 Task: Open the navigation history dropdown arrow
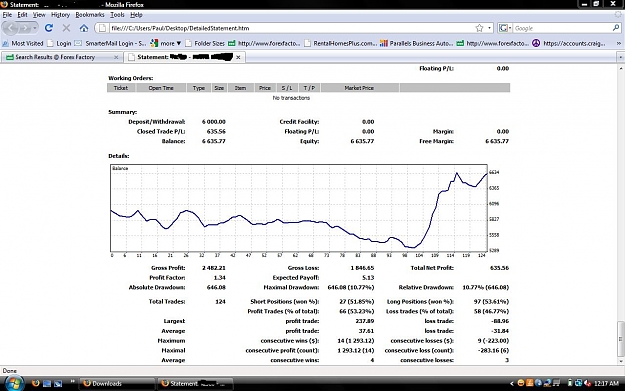click(x=35, y=28)
